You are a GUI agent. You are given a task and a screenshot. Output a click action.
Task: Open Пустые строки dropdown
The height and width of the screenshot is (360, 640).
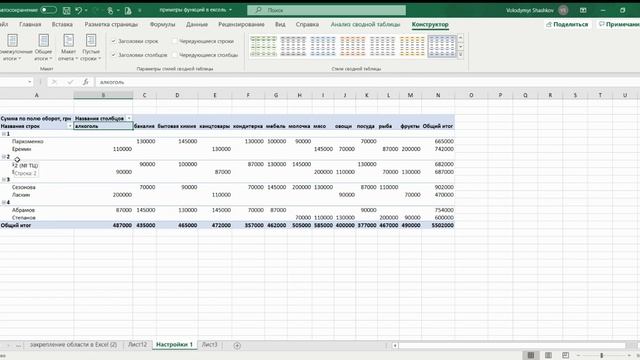click(x=91, y=48)
